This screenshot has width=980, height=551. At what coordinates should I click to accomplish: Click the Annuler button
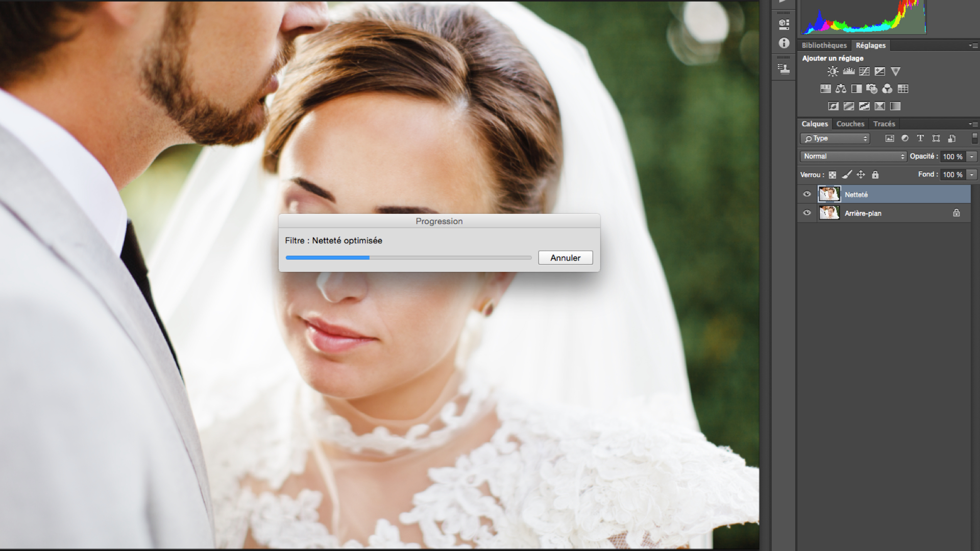[565, 258]
